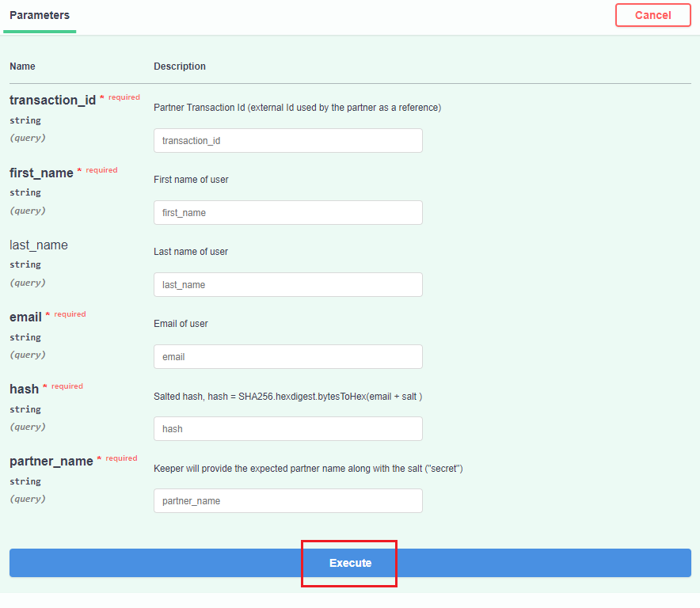Viewport: 700px width, 608px height.
Task: Click the partner_name parameter label
Action: 51,461
